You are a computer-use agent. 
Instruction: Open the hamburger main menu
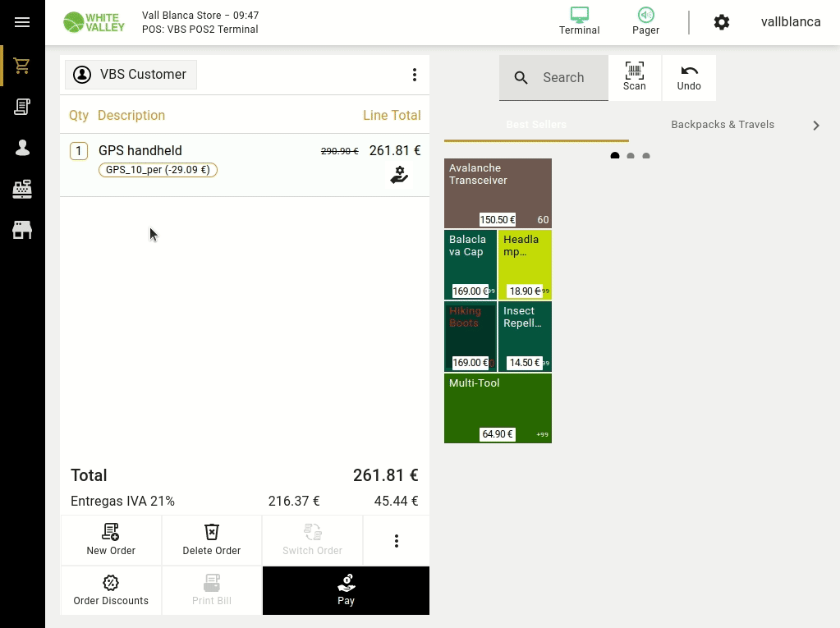22,22
